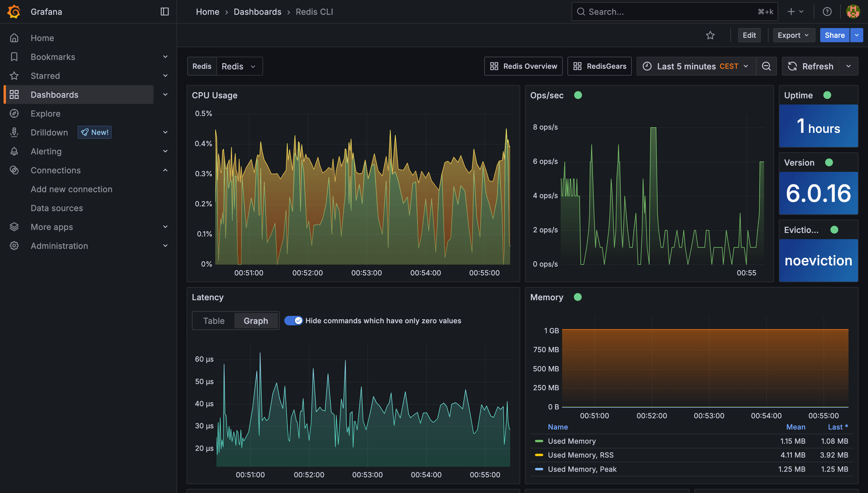Open the Share options dropdown arrow
This screenshot has height=493, width=868.
pos(856,35)
